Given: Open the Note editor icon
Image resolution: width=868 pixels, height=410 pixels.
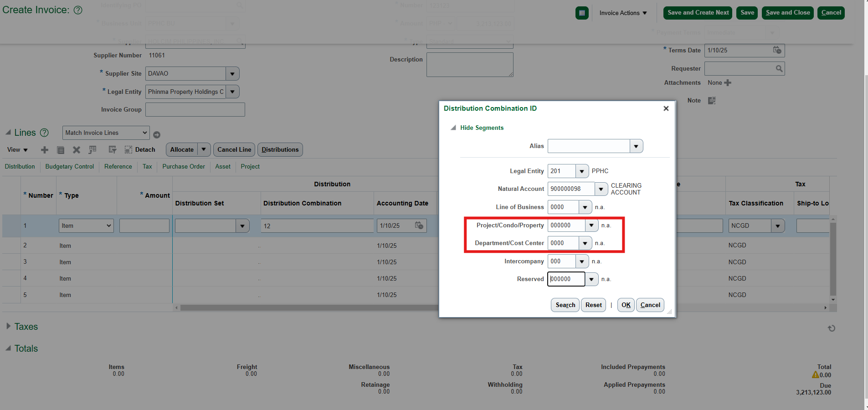Looking at the screenshot, I should point(712,101).
